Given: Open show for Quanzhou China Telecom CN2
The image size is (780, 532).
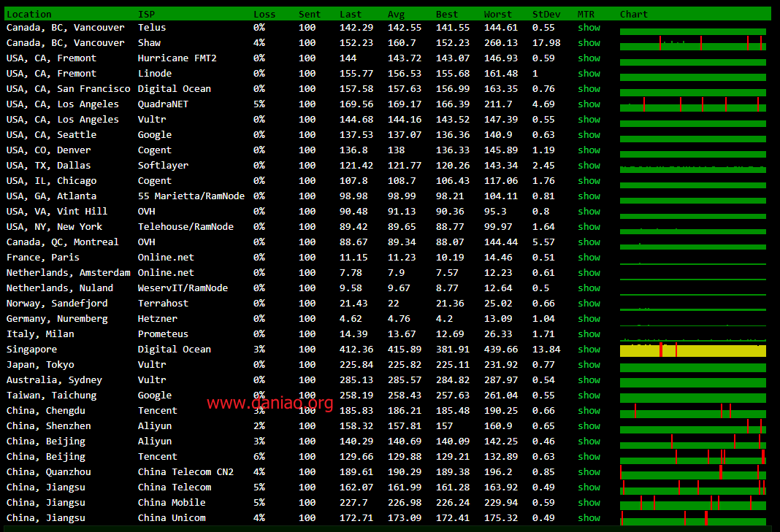Looking at the screenshot, I should point(589,472).
